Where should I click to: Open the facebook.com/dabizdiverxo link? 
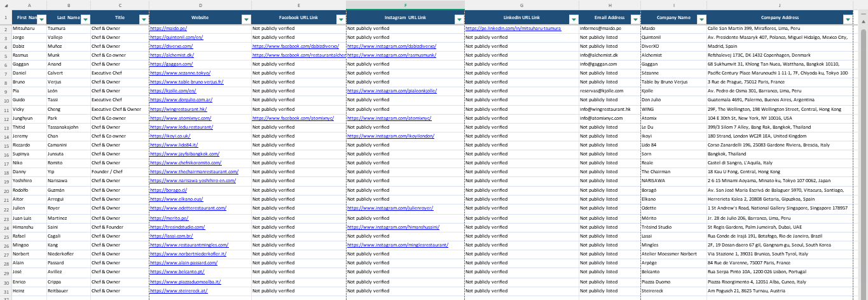pos(295,46)
